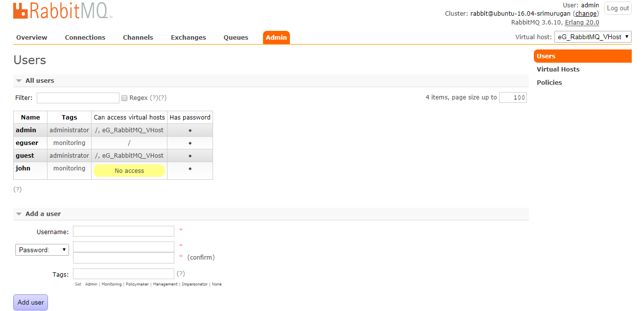The image size is (644, 311).
Task: Open the eguser user entry
Action: tap(27, 143)
